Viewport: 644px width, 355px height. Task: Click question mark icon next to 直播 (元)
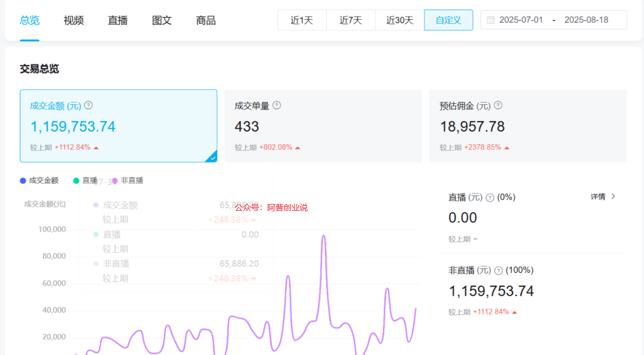(x=490, y=198)
